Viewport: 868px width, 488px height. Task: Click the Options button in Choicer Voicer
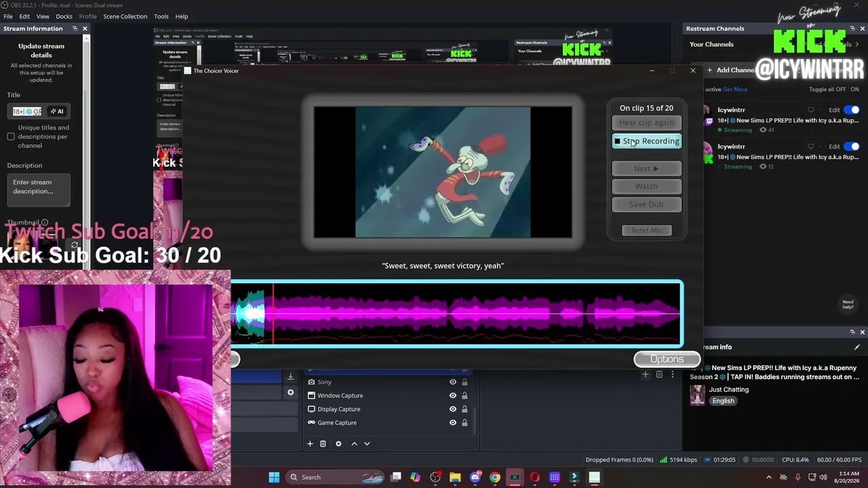click(667, 359)
